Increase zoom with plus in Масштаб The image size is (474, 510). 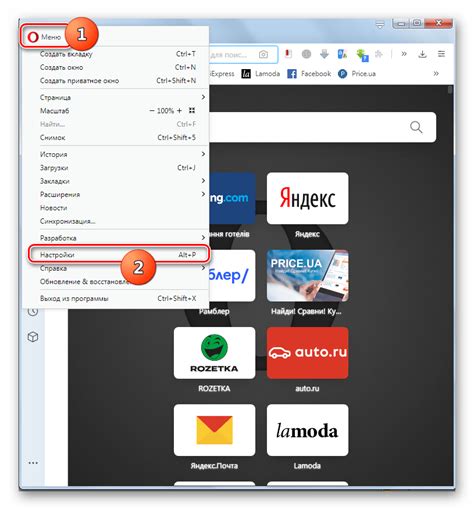pos(179,111)
